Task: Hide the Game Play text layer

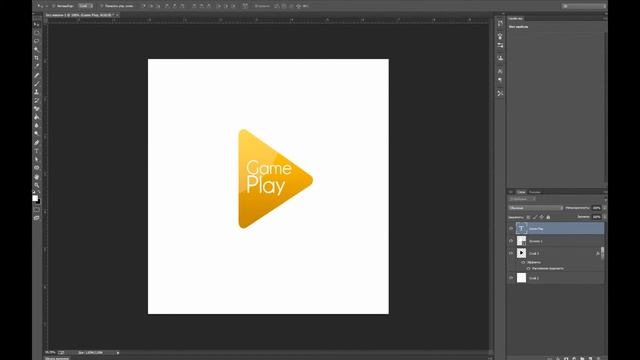Action: [x=511, y=229]
